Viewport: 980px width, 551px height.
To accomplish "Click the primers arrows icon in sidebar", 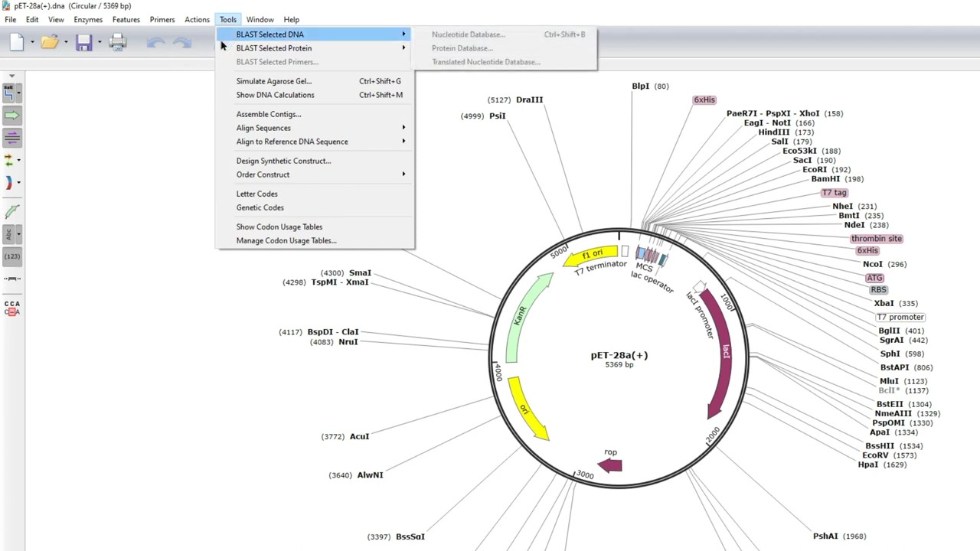I will 9,160.
